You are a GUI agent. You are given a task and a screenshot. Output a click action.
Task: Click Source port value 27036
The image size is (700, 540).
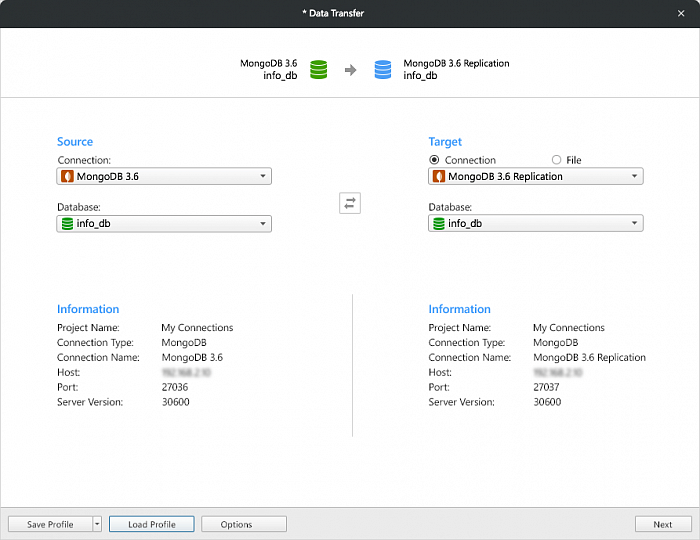pyautogui.click(x=175, y=387)
